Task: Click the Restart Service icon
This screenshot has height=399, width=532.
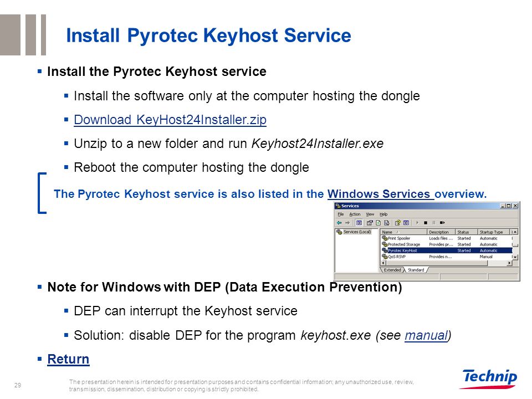Action: [442, 223]
